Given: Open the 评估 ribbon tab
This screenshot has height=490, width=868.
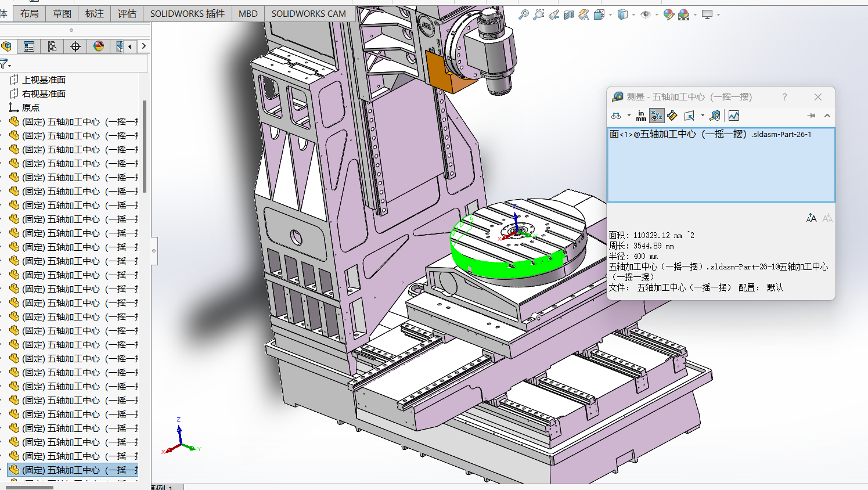Looking at the screenshot, I should point(127,13).
